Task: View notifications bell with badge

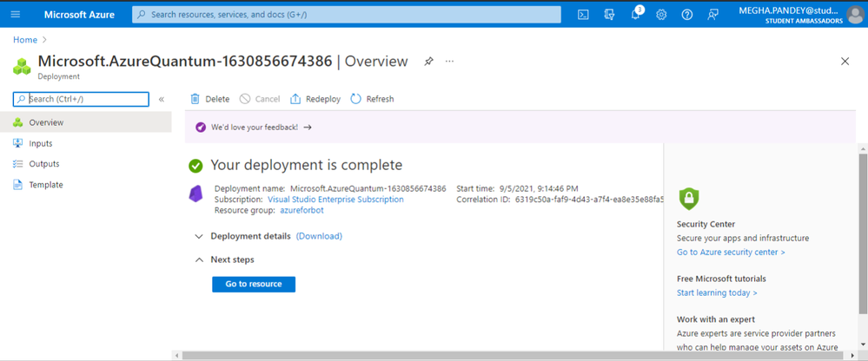Action: pyautogui.click(x=636, y=14)
